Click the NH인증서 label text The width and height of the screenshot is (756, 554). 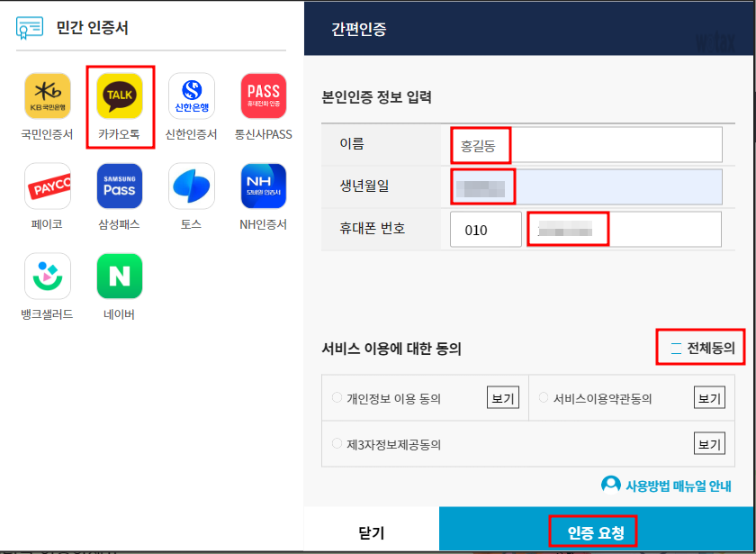(264, 224)
